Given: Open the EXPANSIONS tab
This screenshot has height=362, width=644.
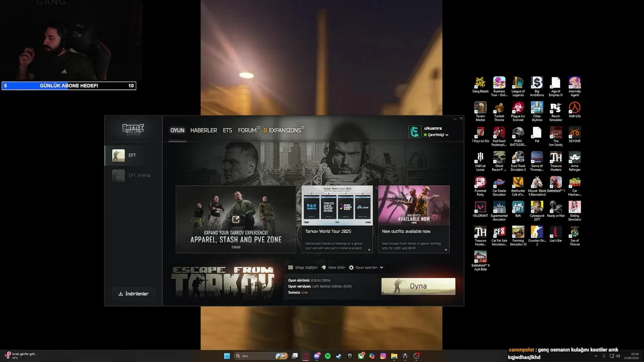Looking at the screenshot, I should point(284,130).
